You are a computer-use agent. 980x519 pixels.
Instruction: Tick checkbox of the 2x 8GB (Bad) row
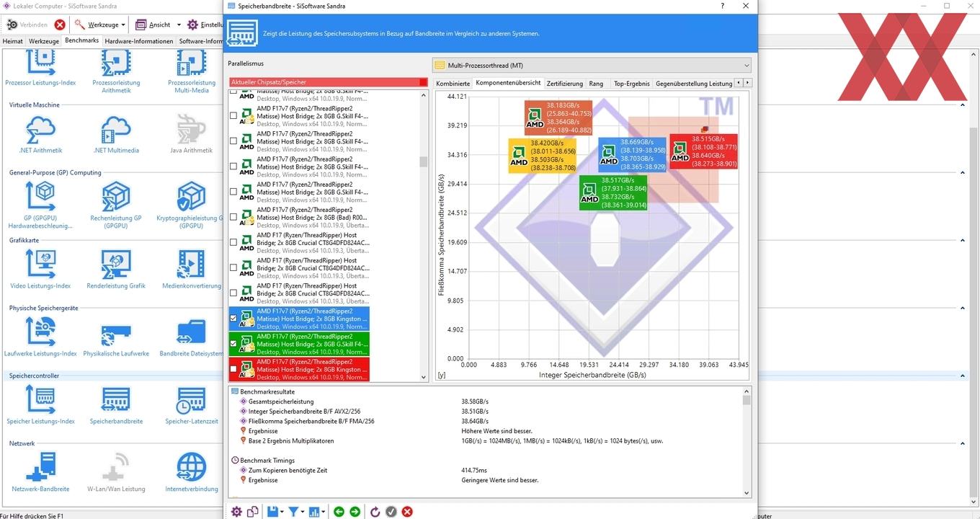coord(233,217)
